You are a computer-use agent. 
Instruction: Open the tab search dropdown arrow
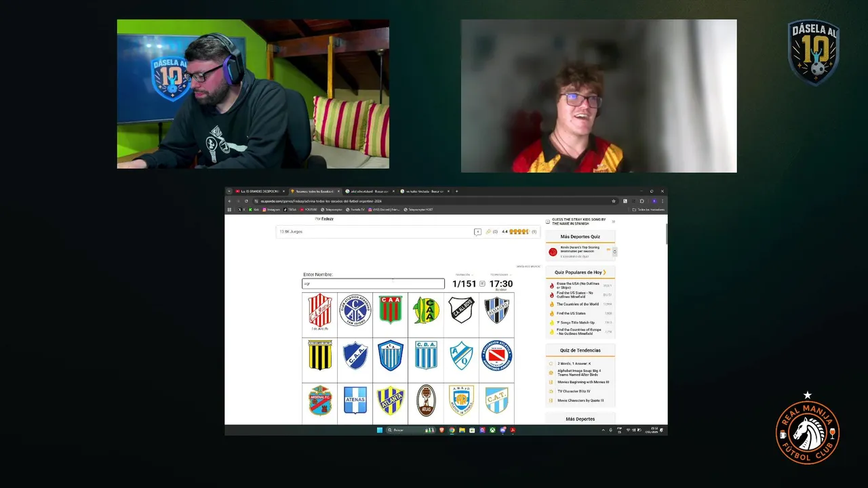[229, 191]
